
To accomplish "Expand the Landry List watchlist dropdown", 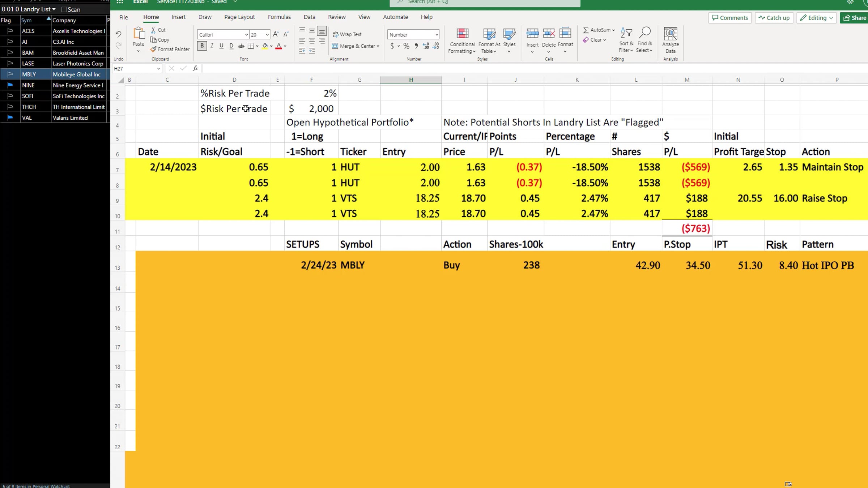I will (x=54, y=9).
